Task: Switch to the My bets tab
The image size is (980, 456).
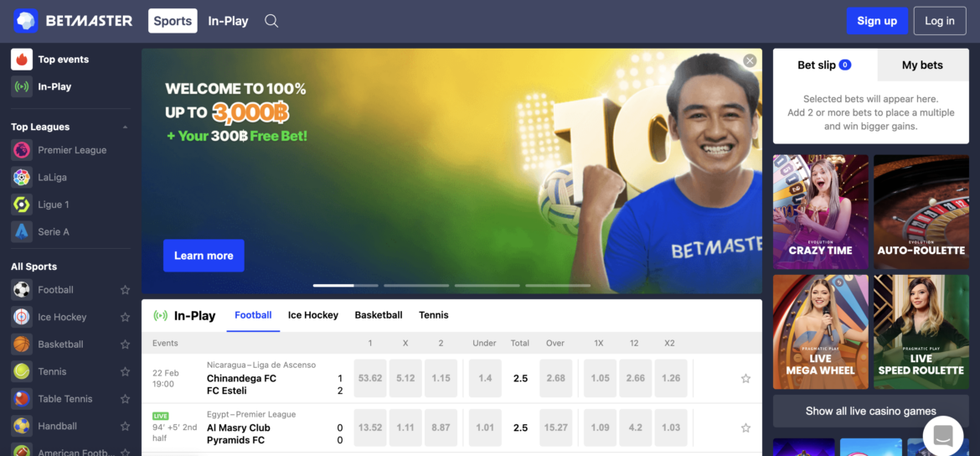Action: click(x=922, y=65)
